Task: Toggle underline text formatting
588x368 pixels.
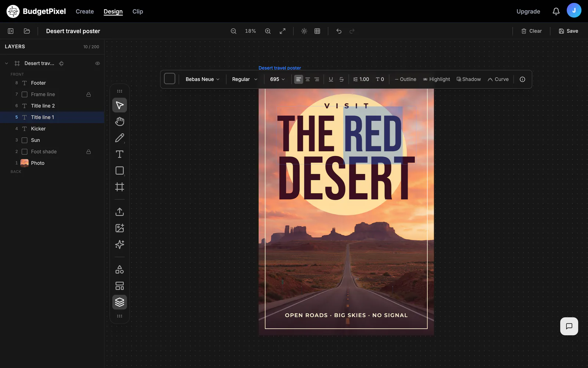Action: [x=331, y=79]
